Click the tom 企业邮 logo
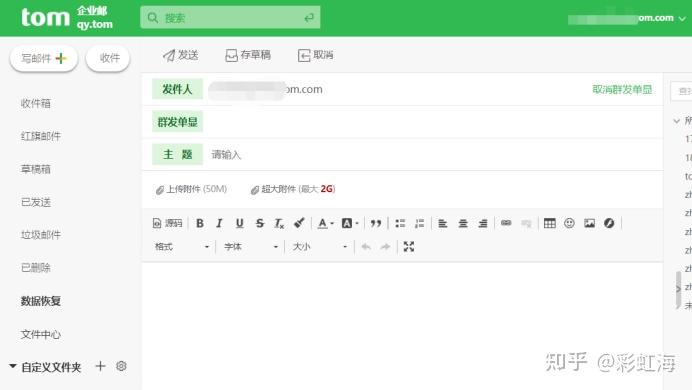The image size is (692, 390). (x=67, y=18)
